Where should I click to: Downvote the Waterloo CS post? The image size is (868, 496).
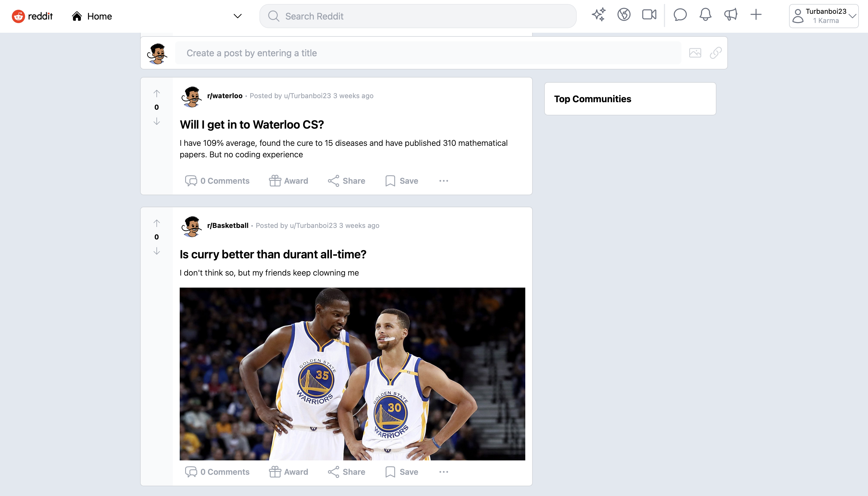click(x=156, y=121)
